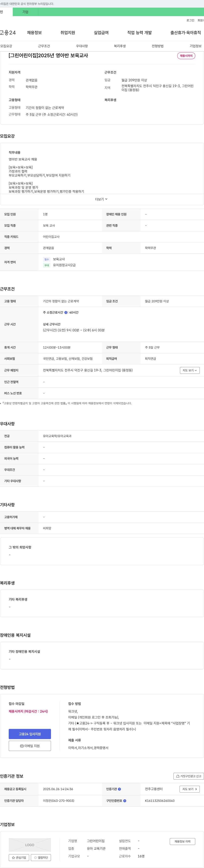204x868 pixels.
Task: Jump to 복리후생 section tab
Action: 120,46
